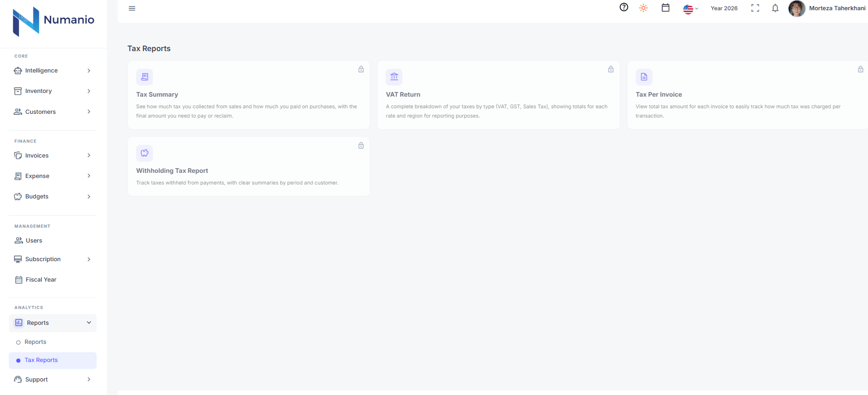Click the Tax Per Invoice document icon
The image size is (868, 395).
pyautogui.click(x=644, y=77)
